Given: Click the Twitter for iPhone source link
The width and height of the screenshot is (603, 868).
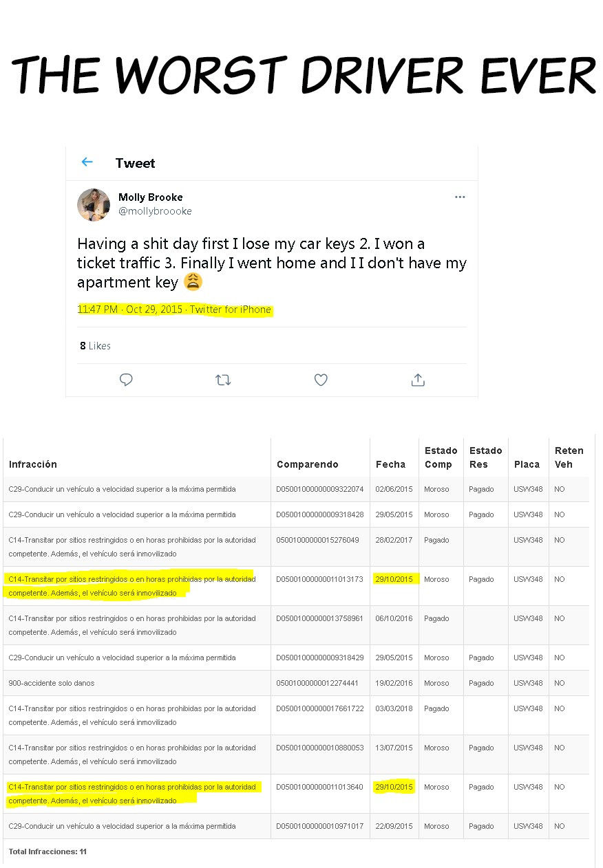Looking at the screenshot, I should click(x=231, y=310).
